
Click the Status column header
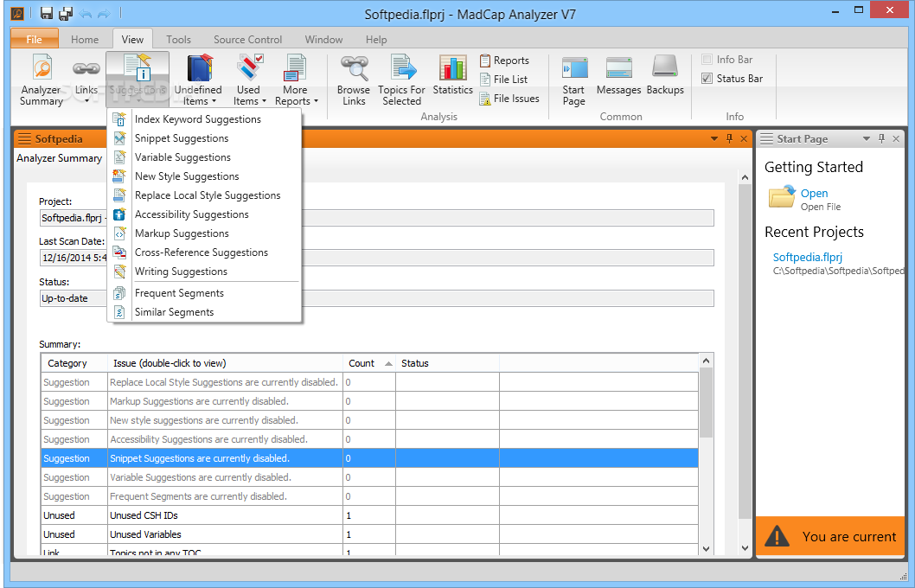point(448,363)
